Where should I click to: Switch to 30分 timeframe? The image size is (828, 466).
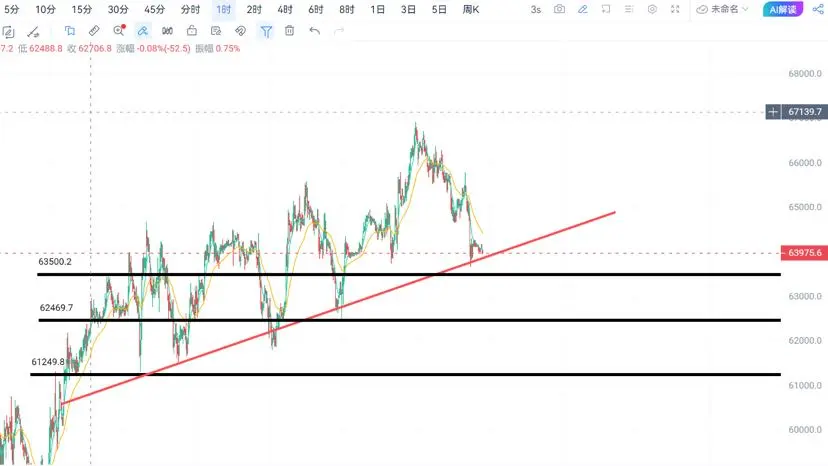118,10
